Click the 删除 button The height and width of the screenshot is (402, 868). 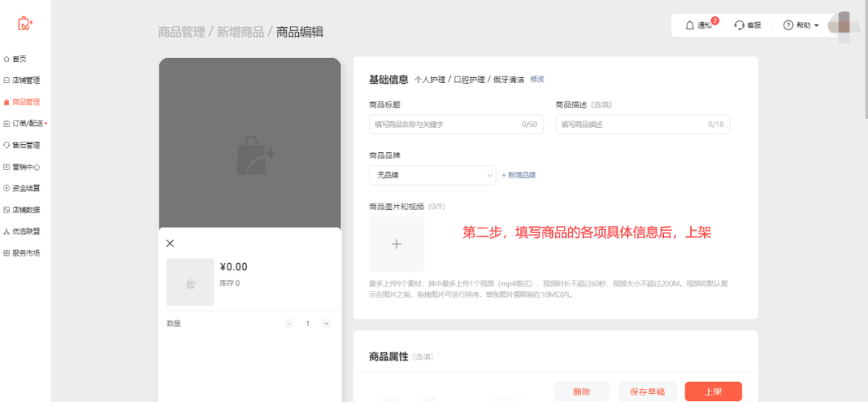[581, 392]
